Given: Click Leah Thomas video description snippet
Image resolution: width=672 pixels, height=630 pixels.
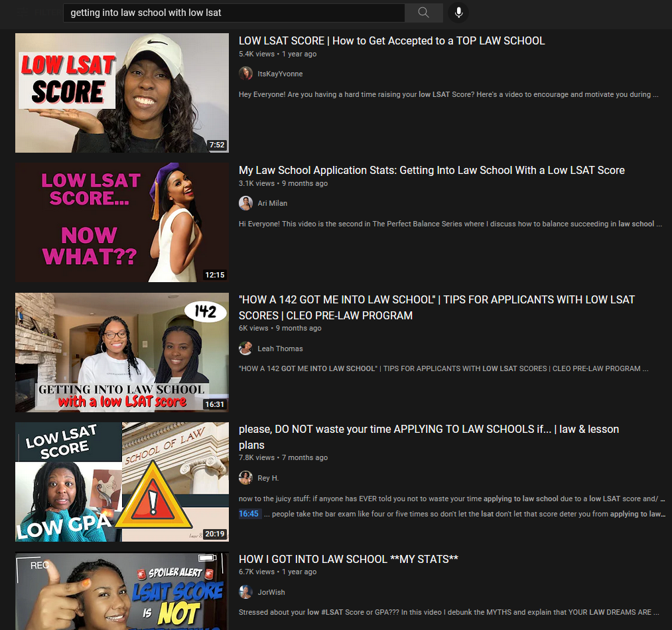Looking at the screenshot, I should pos(444,369).
